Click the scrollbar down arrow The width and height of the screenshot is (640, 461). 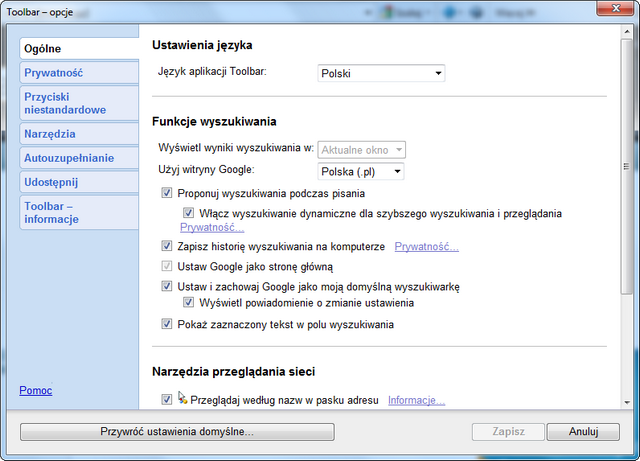pyautogui.click(x=627, y=403)
